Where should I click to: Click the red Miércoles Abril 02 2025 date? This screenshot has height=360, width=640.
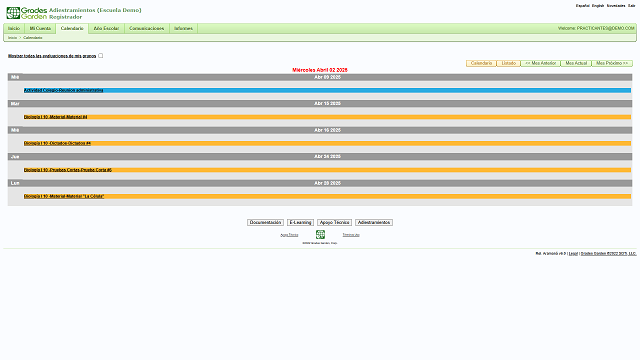[x=320, y=70]
